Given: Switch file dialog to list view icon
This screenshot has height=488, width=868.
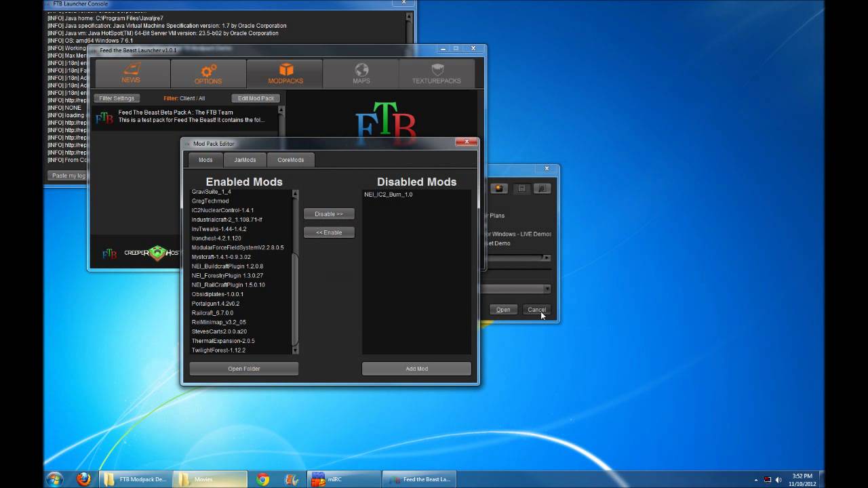Looking at the screenshot, I should coord(521,188).
